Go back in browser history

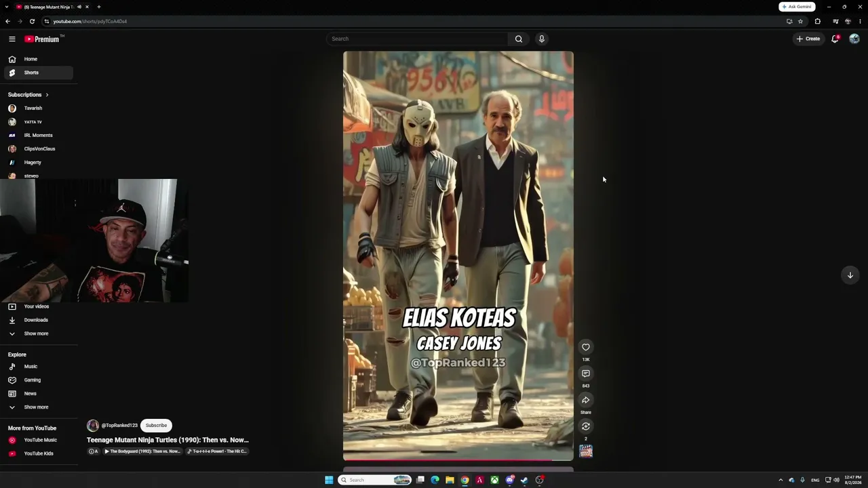7,21
